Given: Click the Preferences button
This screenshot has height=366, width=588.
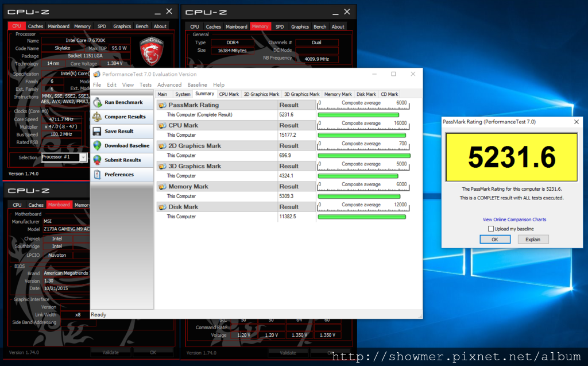Looking at the screenshot, I should [x=122, y=174].
